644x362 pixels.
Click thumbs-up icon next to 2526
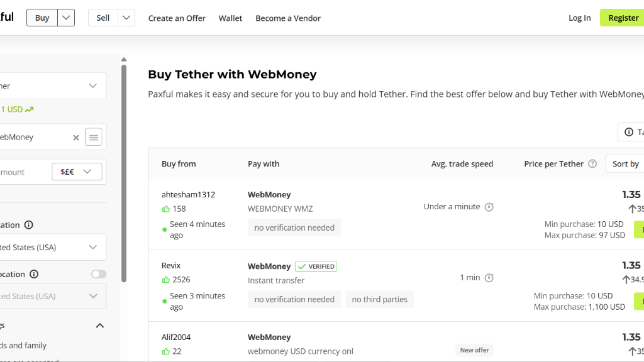tap(166, 280)
